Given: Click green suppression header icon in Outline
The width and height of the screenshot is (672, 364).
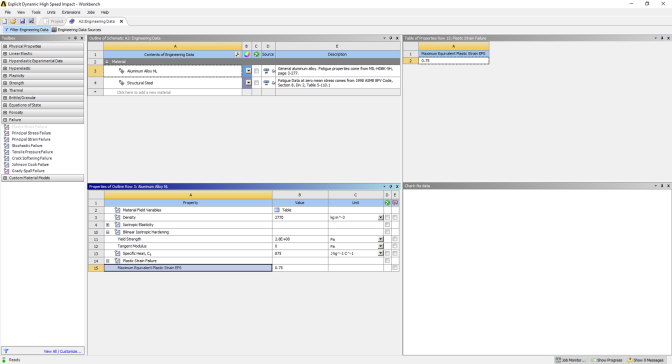Looking at the screenshot, I should (x=256, y=54).
